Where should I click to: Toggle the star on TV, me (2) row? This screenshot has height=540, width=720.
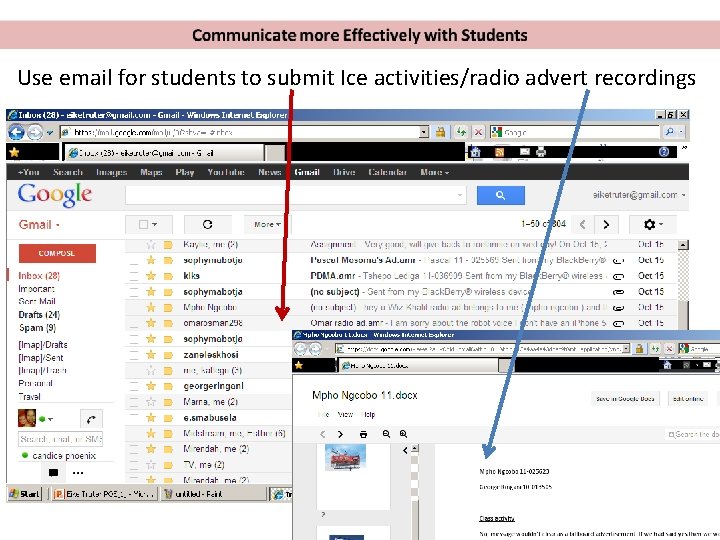(151, 465)
